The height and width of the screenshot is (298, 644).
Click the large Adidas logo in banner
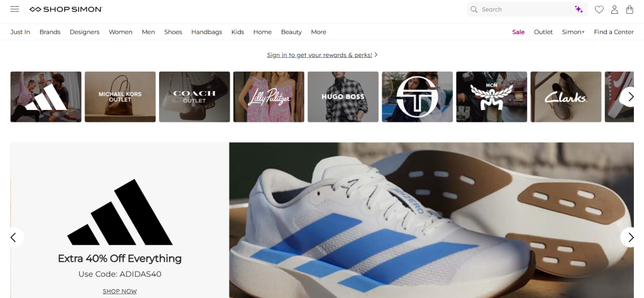click(119, 212)
